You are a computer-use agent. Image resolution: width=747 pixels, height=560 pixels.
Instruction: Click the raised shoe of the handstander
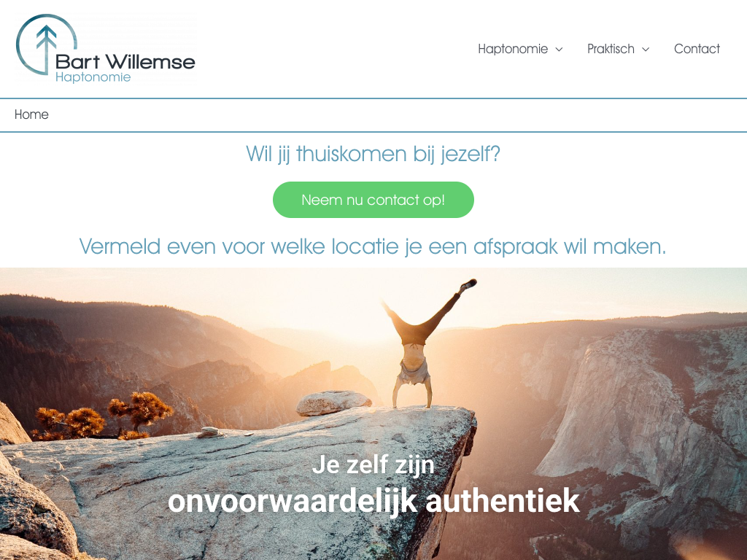coord(468,285)
